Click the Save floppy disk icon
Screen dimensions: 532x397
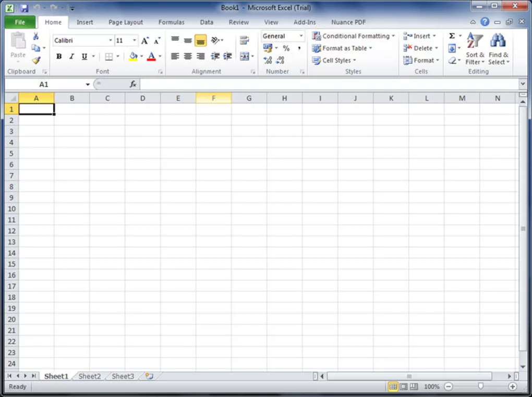[24, 8]
